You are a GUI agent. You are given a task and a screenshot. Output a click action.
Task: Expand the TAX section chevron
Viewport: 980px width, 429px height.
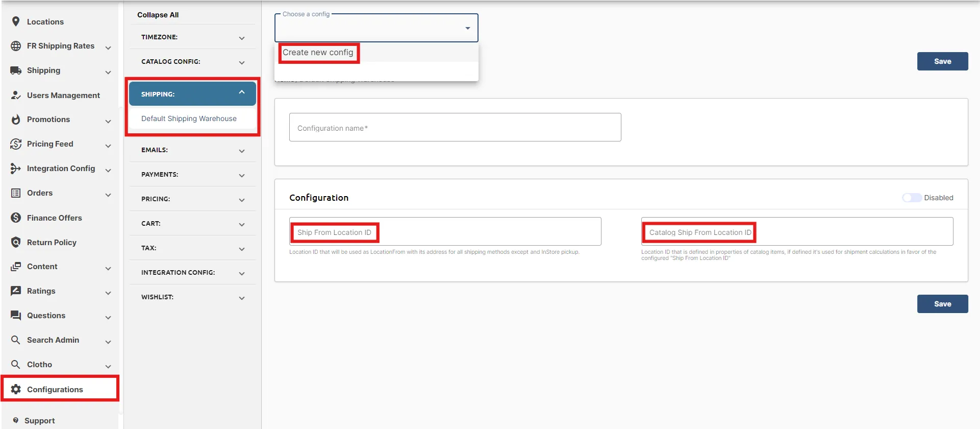pos(242,249)
